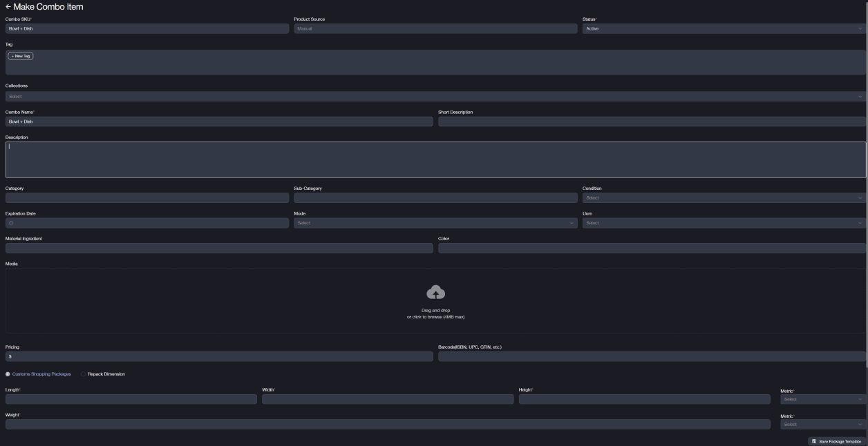Open the weight Metric dropdown
The height and width of the screenshot is (446, 868).
(822, 424)
